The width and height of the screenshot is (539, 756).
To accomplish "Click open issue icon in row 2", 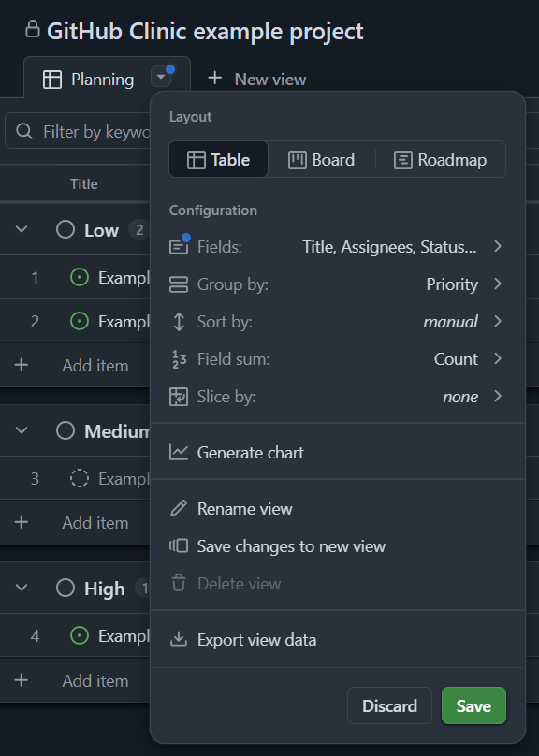I will tap(80, 321).
